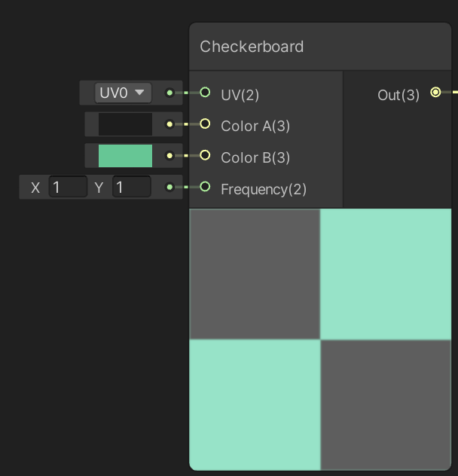Click the Color B(3) input port circle

pyautogui.click(x=205, y=155)
